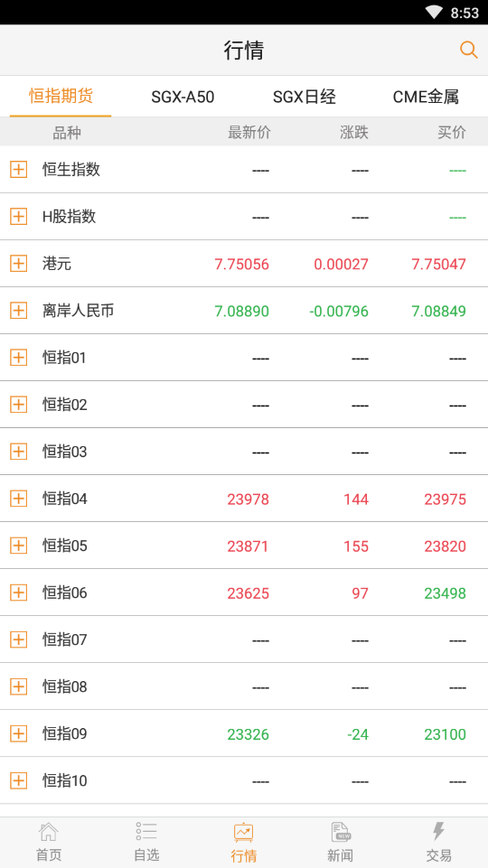488x868 pixels.
Task: Switch to the SGX-A50 tab
Action: point(183,97)
